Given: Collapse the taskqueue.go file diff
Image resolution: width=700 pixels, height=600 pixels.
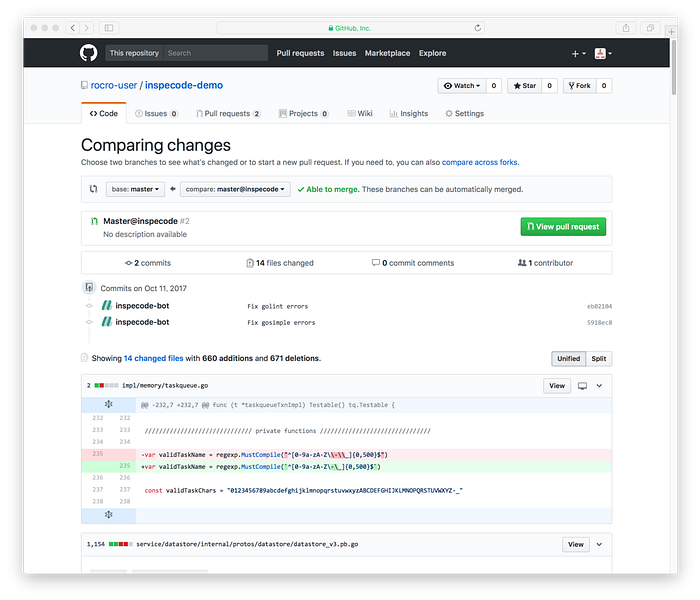Looking at the screenshot, I should tap(599, 386).
